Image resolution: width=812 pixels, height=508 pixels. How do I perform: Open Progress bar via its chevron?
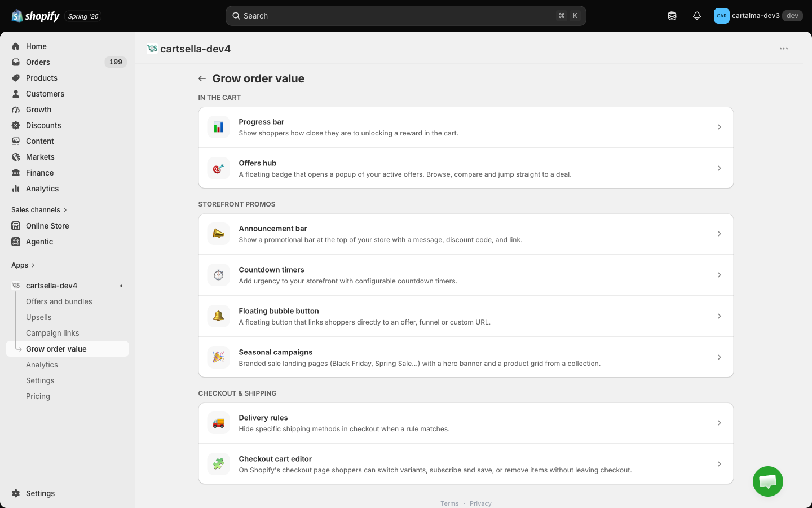(x=719, y=127)
